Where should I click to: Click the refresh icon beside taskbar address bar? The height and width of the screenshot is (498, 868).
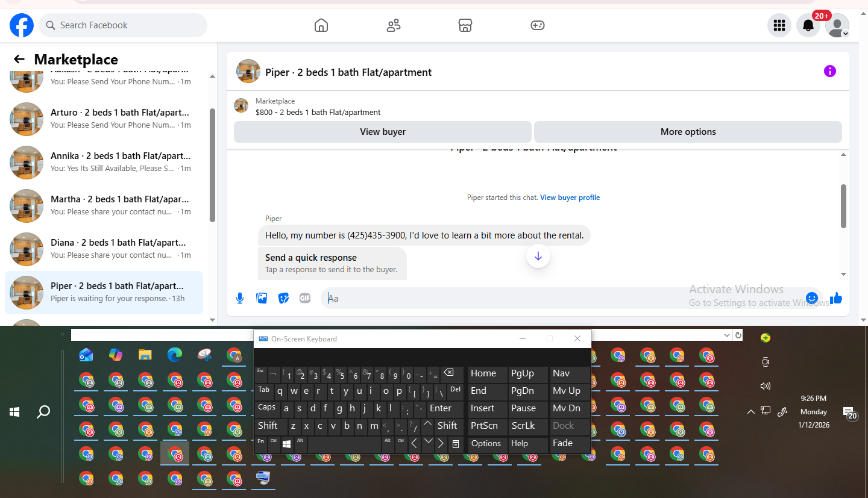point(738,335)
